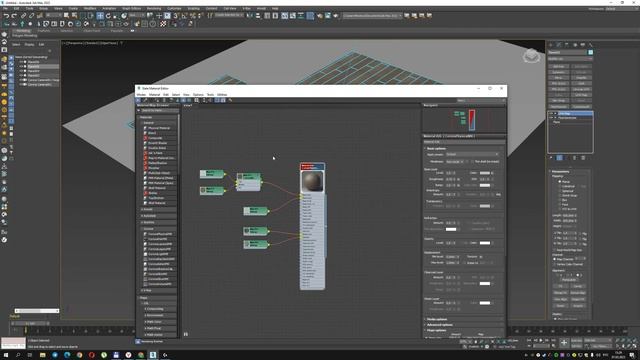Toggle visibility eye of UVW Map modifier
This screenshot has width=640, height=360.
coord(551,113)
